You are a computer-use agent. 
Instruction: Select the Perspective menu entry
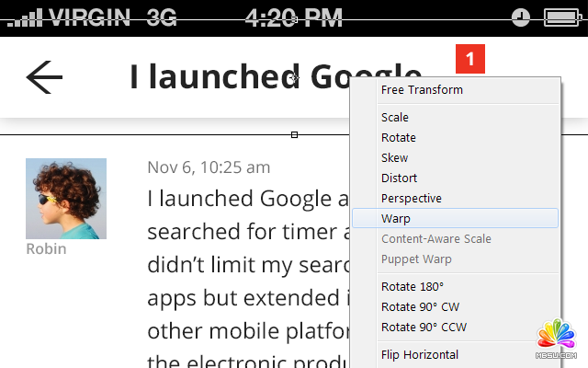[412, 199]
